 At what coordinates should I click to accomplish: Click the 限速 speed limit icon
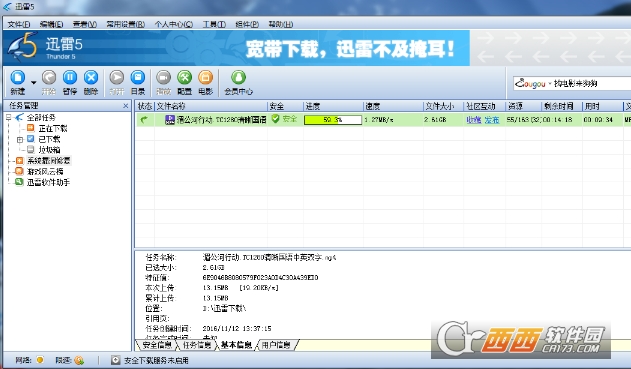(79, 360)
